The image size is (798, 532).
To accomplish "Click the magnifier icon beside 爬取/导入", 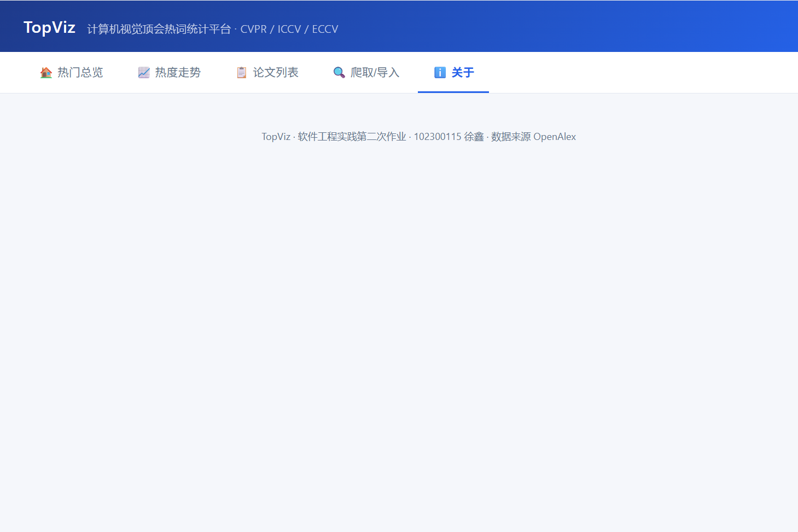I will (x=339, y=73).
